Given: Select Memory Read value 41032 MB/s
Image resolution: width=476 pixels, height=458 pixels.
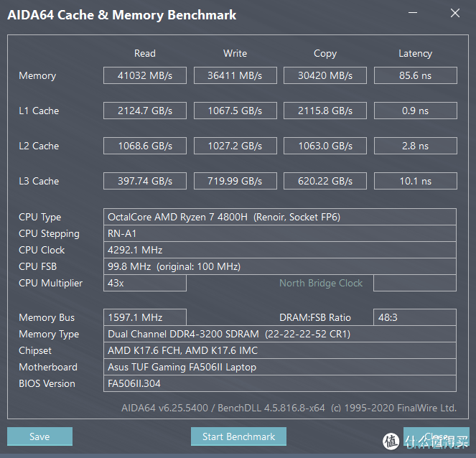Looking at the screenshot, I should click(x=145, y=75).
